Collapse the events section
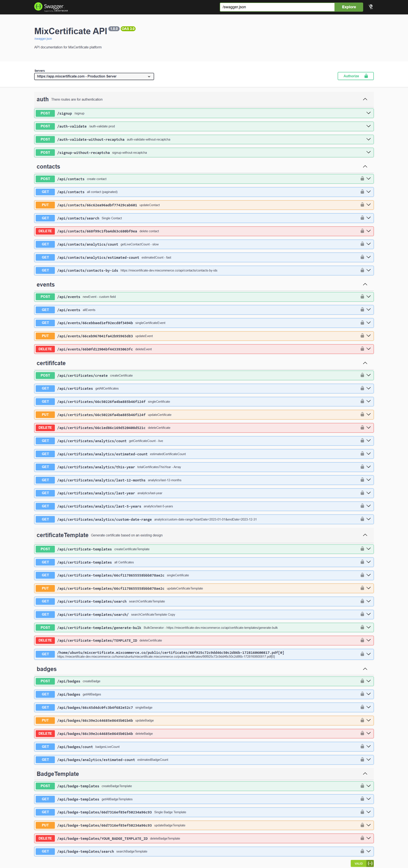This screenshot has width=408, height=868. [x=365, y=284]
